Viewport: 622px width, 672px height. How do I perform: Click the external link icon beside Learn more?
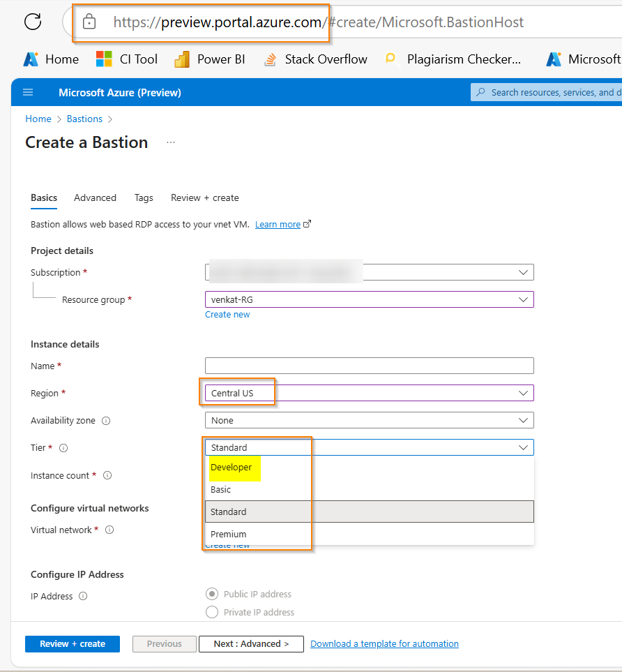pyautogui.click(x=307, y=224)
